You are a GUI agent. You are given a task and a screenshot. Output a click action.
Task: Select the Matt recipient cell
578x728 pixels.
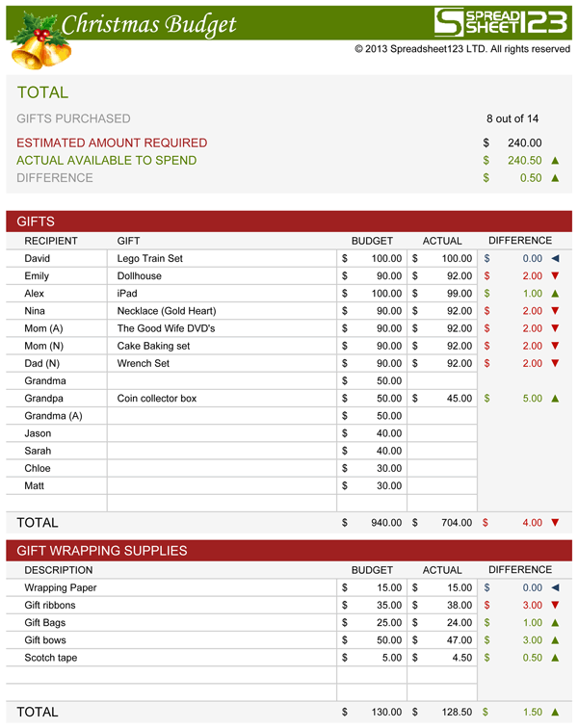click(x=57, y=486)
